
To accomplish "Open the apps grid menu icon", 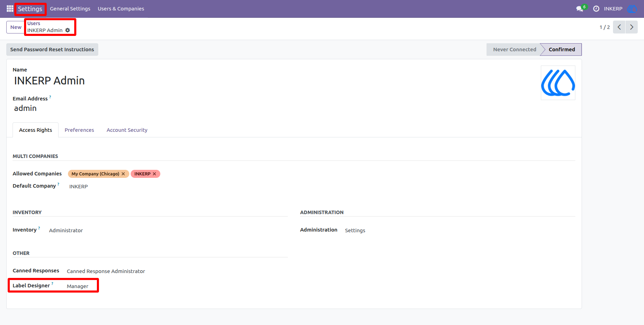I will click(10, 9).
